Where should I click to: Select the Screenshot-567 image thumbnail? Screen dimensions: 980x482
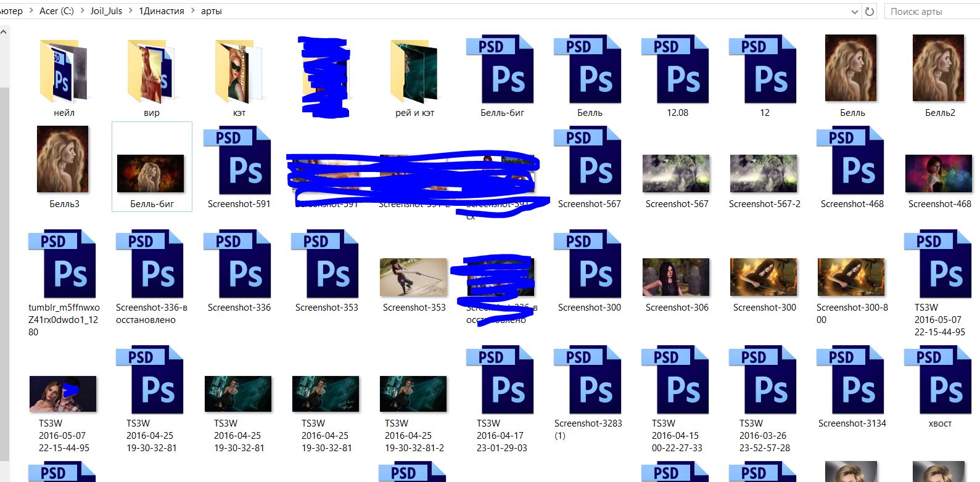point(676,173)
